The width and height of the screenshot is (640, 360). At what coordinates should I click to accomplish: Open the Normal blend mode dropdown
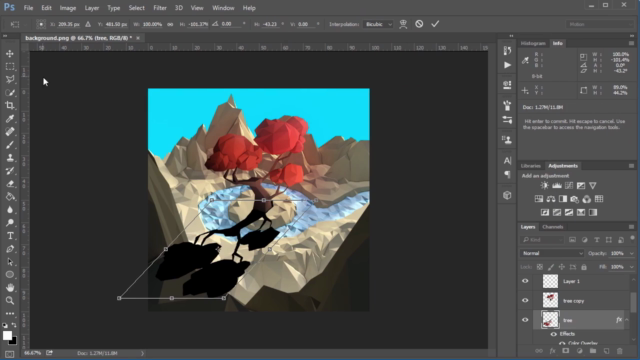[552, 253]
